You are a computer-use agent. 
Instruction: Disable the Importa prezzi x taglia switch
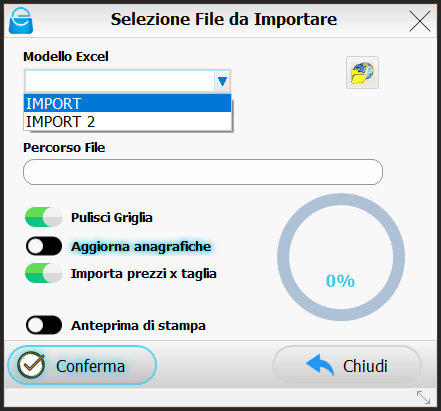click(44, 273)
